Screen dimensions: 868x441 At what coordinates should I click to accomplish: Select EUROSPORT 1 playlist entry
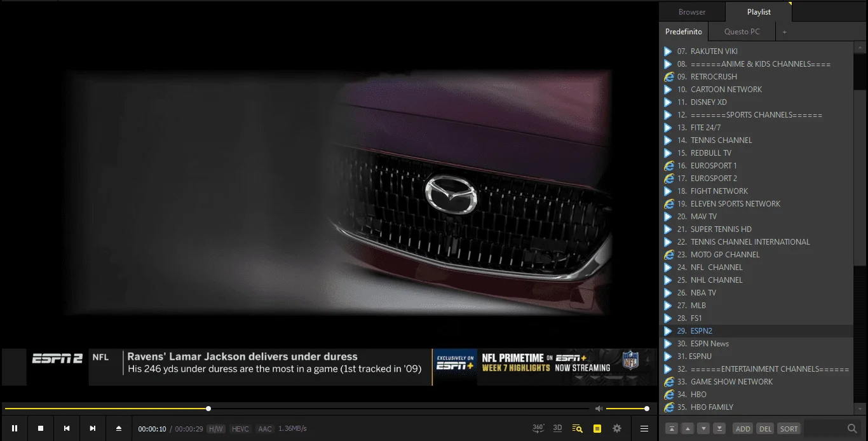click(x=757, y=166)
